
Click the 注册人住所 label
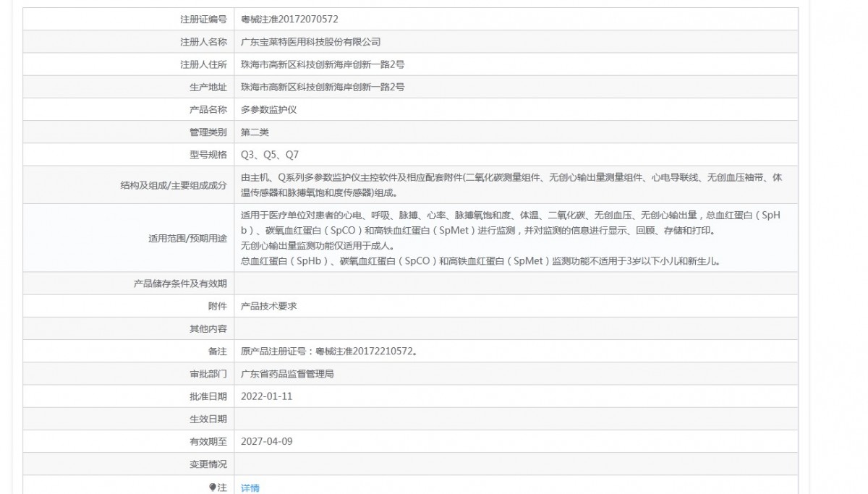coord(203,64)
